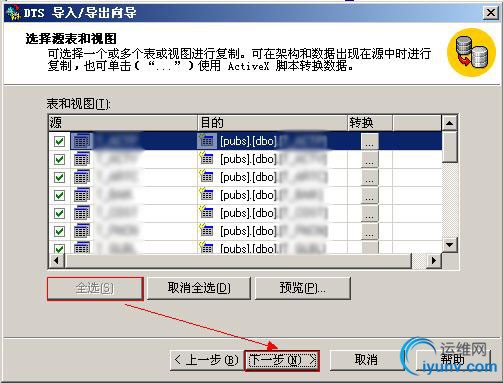Click the horizontal scrollbar thumb
This screenshot has height=383, width=503.
click(x=238, y=260)
